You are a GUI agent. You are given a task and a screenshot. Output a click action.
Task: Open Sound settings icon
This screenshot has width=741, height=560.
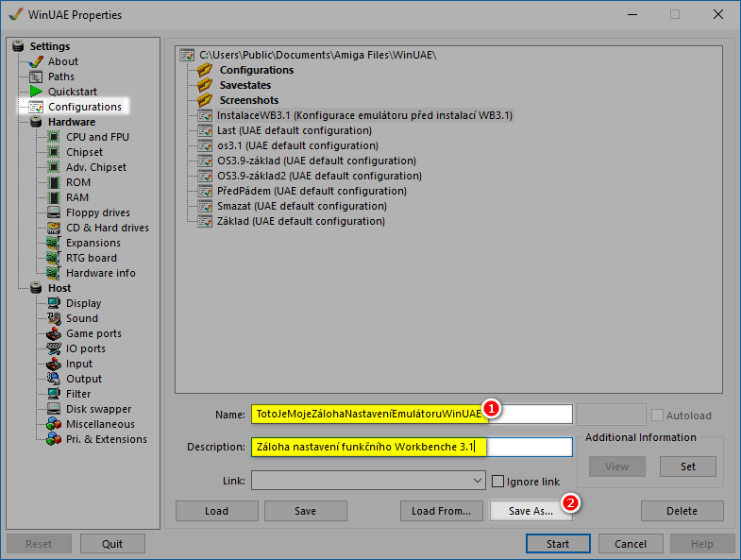(x=54, y=318)
